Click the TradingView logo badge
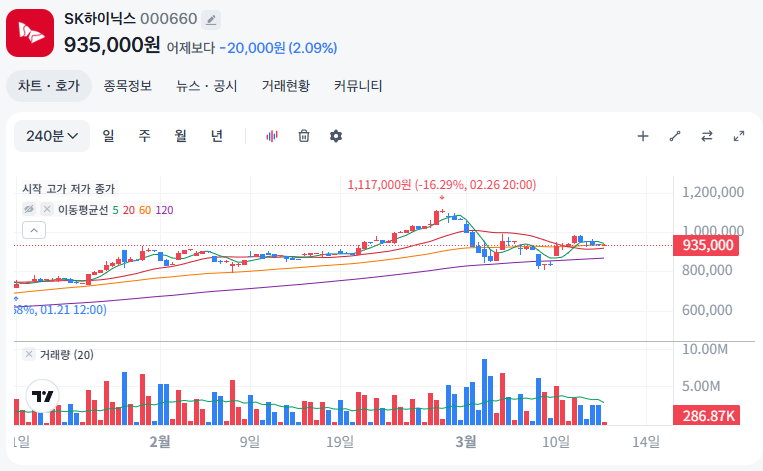763x471 pixels. pyautogui.click(x=42, y=396)
